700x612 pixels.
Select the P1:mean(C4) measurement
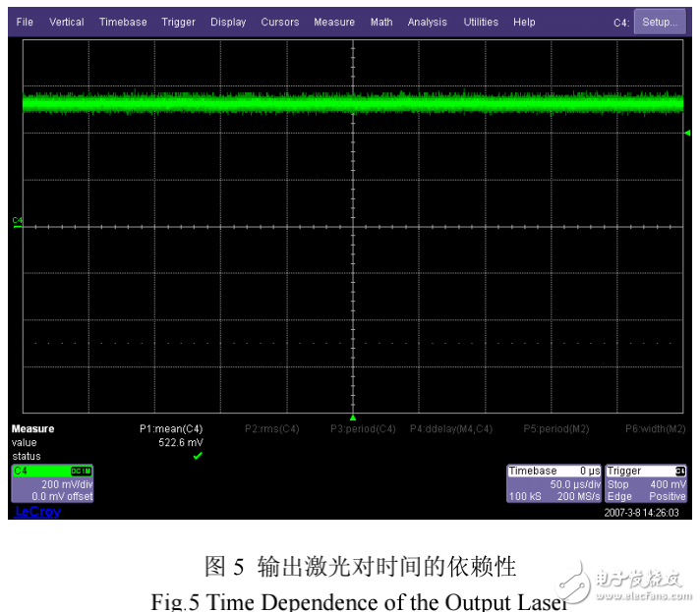click(171, 429)
